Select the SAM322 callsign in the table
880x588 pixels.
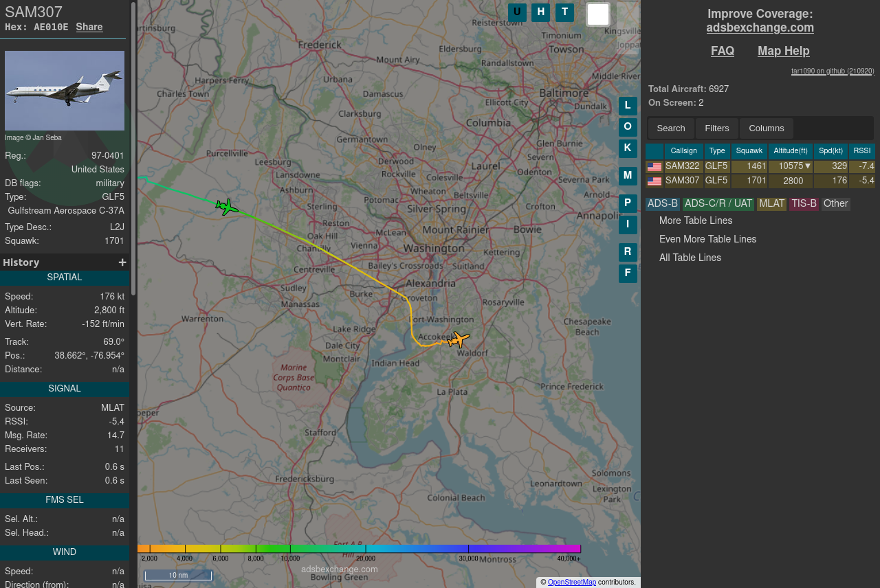coord(683,166)
